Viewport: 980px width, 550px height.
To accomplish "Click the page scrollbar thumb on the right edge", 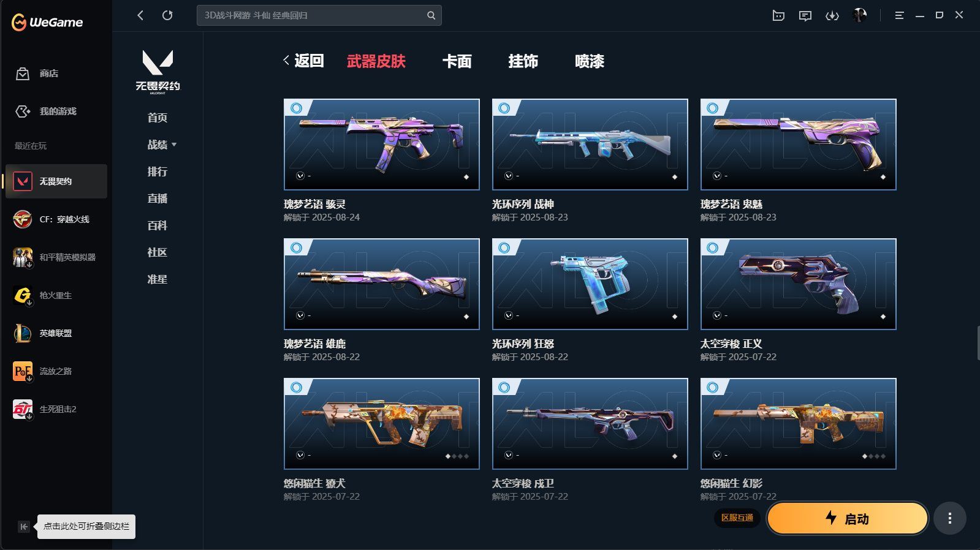I will [978, 343].
